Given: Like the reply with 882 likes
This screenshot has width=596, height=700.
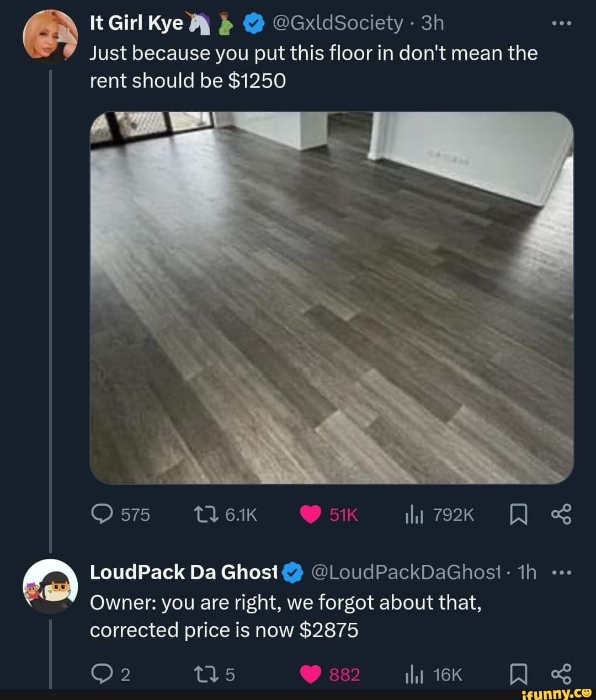Looking at the screenshot, I should click(x=311, y=674).
